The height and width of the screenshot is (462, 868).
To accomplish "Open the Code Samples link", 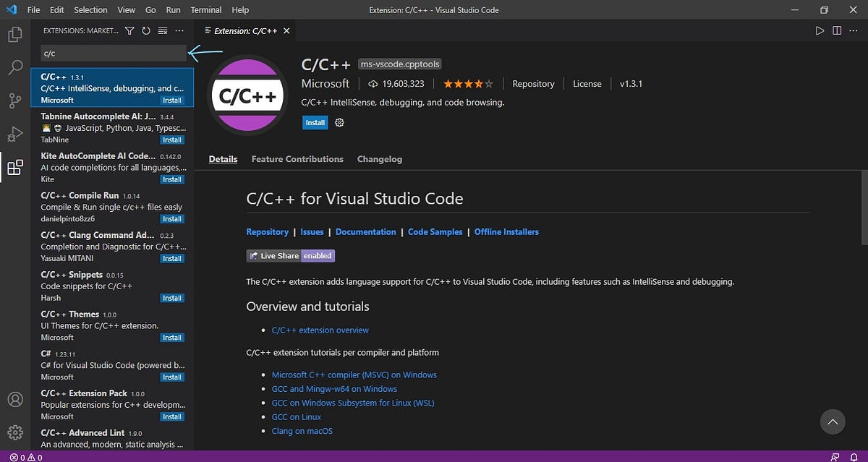I will pyautogui.click(x=435, y=232).
